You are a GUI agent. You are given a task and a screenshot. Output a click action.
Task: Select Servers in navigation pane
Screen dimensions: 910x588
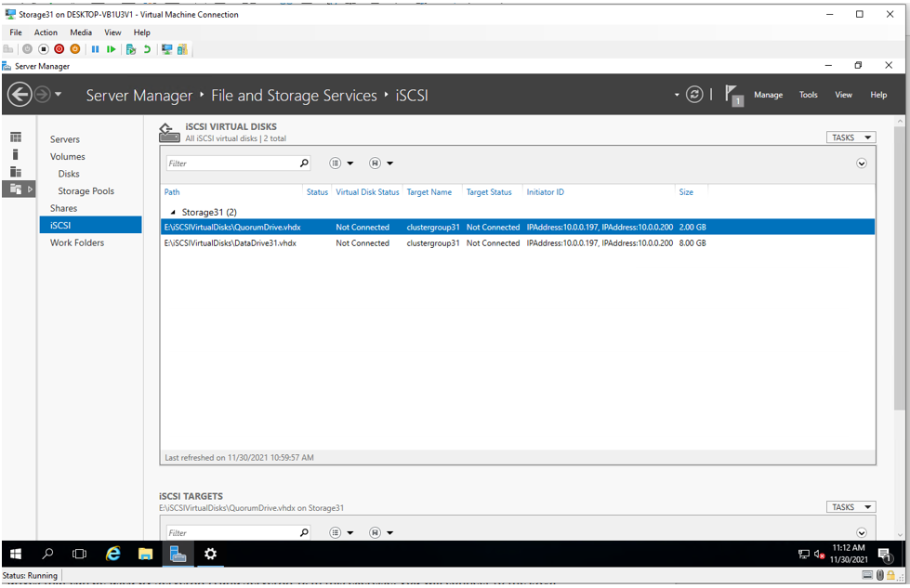click(64, 139)
